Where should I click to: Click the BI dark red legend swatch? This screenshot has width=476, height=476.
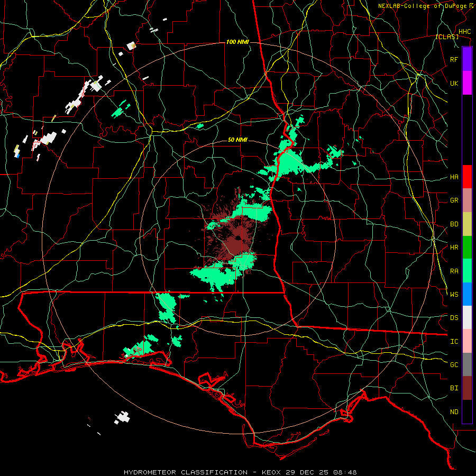pos(467,388)
